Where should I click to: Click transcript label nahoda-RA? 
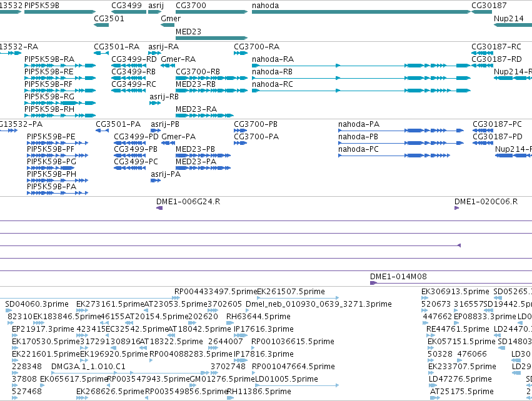tap(273, 59)
